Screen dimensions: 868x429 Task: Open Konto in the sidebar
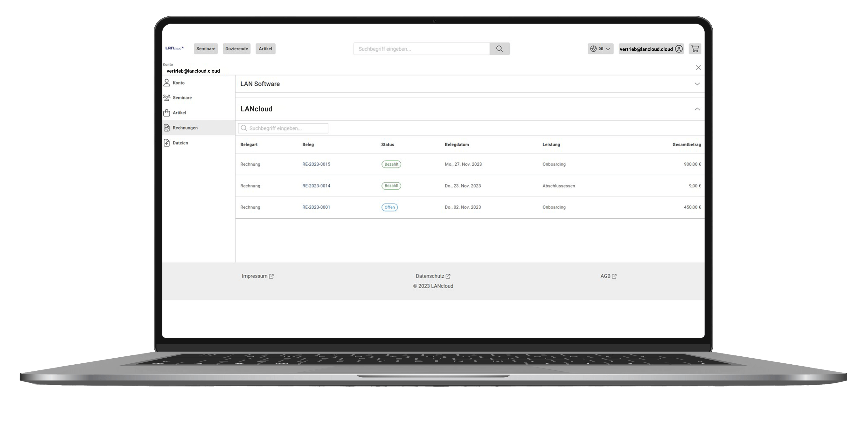tap(178, 83)
